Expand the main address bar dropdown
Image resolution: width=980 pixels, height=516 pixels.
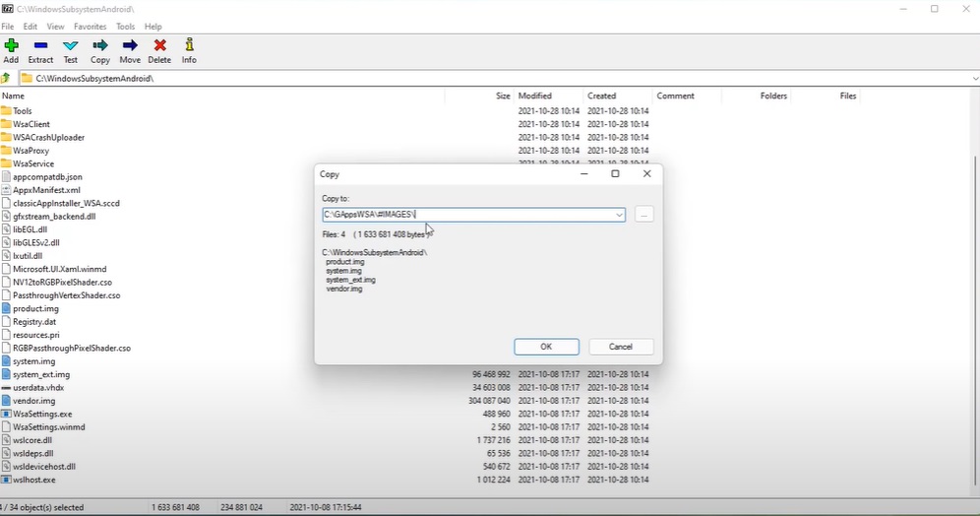coord(974,78)
